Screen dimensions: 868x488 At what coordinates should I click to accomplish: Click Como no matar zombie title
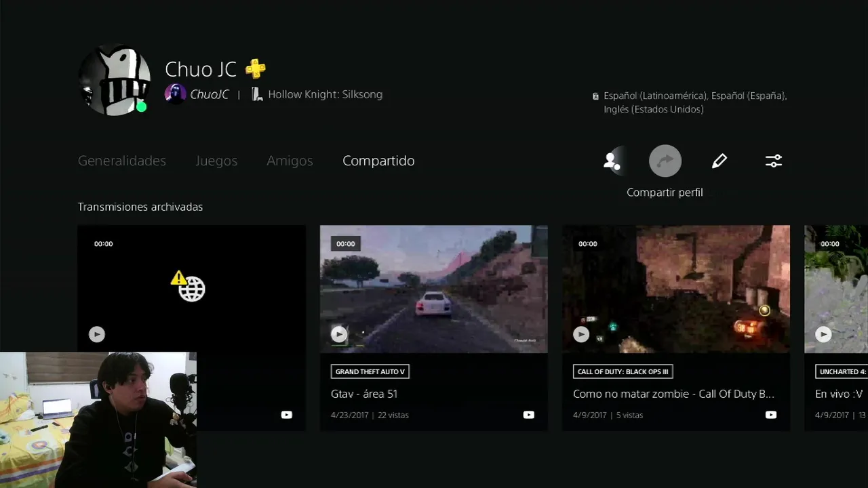pos(673,394)
